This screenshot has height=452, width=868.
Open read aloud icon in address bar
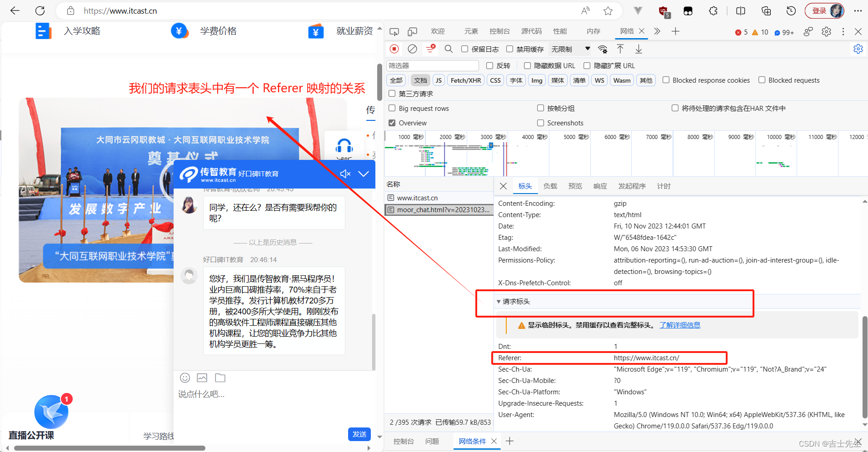(586, 11)
